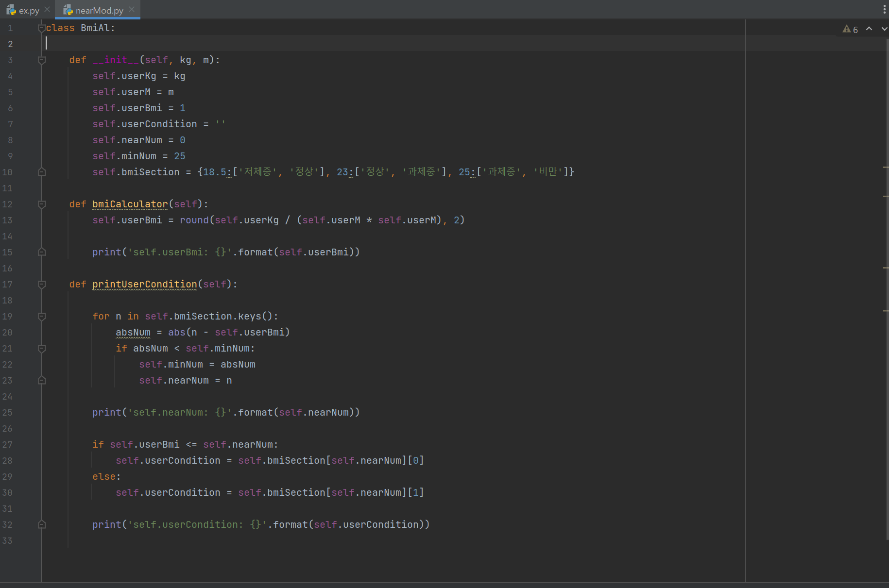This screenshot has width=889, height=588.
Task: Click 'self.userCondition: {}' string on line 32
Action: tap(197, 525)
